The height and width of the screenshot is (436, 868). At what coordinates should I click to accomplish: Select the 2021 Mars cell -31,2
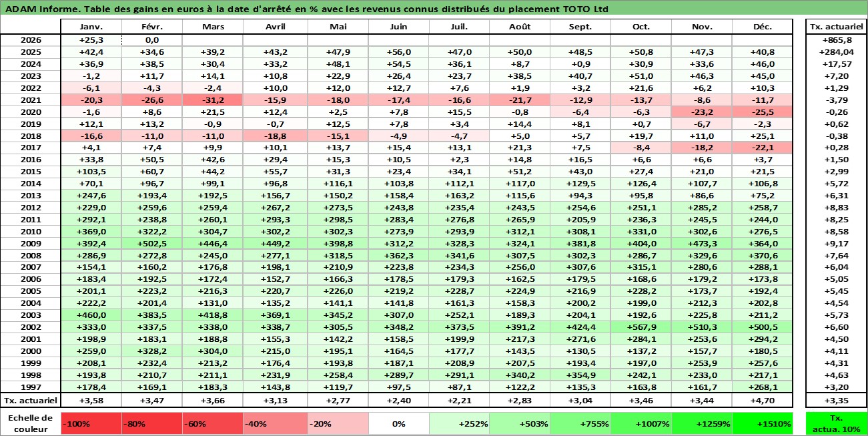click(x=212, y=99)
